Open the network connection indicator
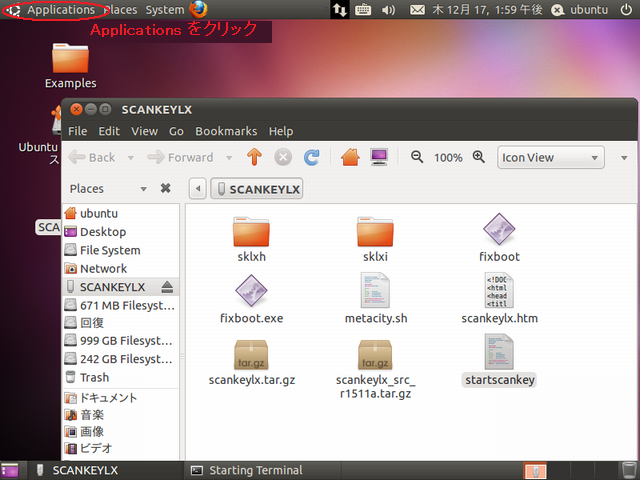Screen dimensions: 640x480 tap(340, 9)
